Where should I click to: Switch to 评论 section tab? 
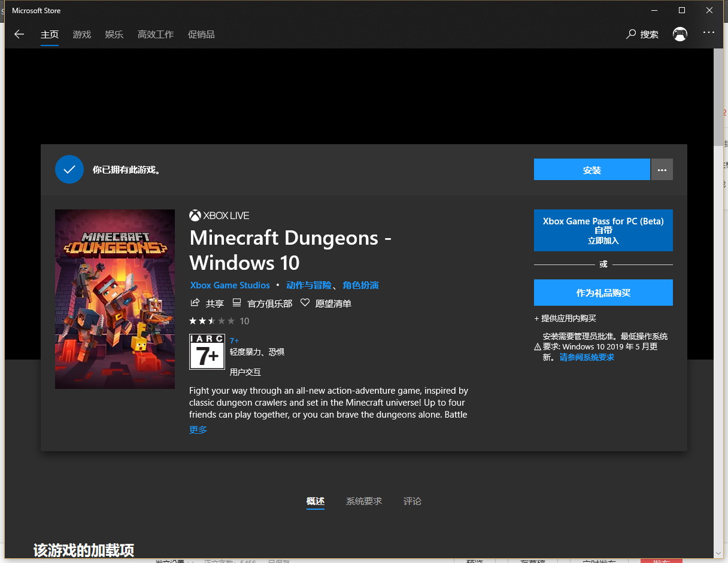(x=412, y=501)
